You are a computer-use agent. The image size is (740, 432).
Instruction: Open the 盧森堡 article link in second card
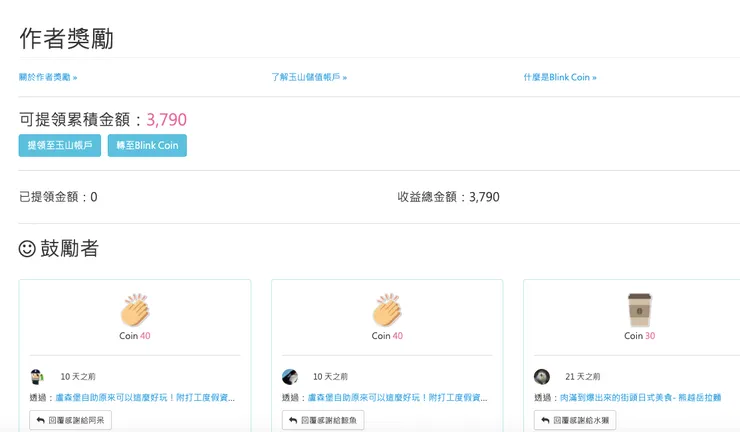397,398
